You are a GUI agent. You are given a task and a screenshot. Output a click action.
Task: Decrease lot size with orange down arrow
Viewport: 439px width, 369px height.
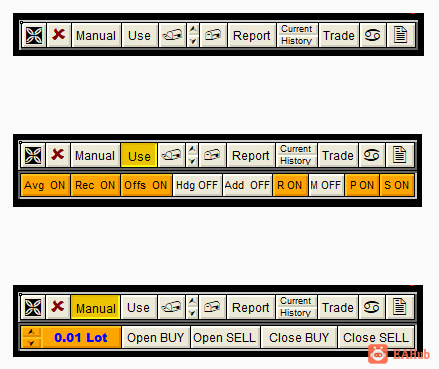click(x=31, y=343)
